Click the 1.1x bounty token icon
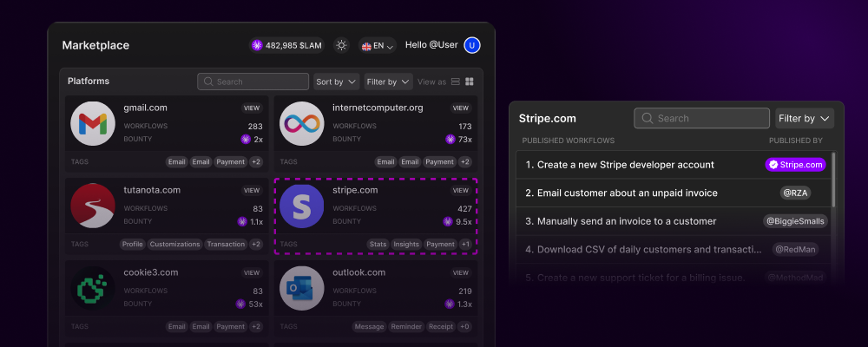Screen dimensions: 868x347 pyautogui.click(x=242, y=222)
